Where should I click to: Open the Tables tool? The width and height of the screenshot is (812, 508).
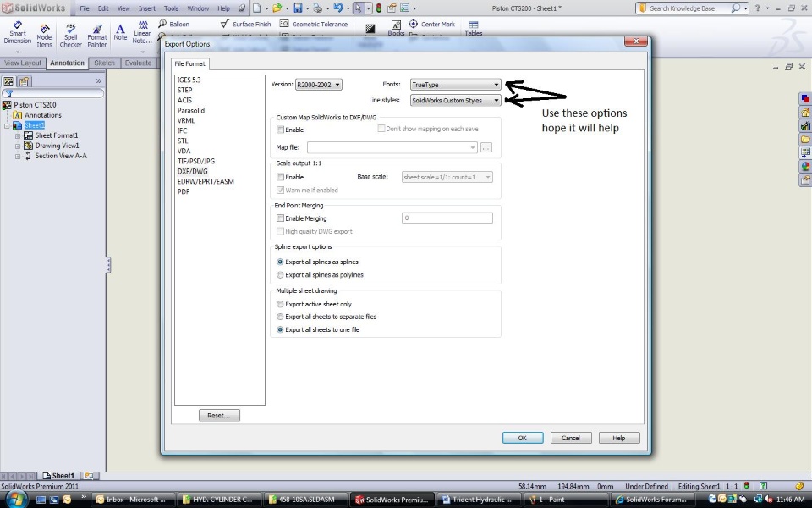[474, 28]
